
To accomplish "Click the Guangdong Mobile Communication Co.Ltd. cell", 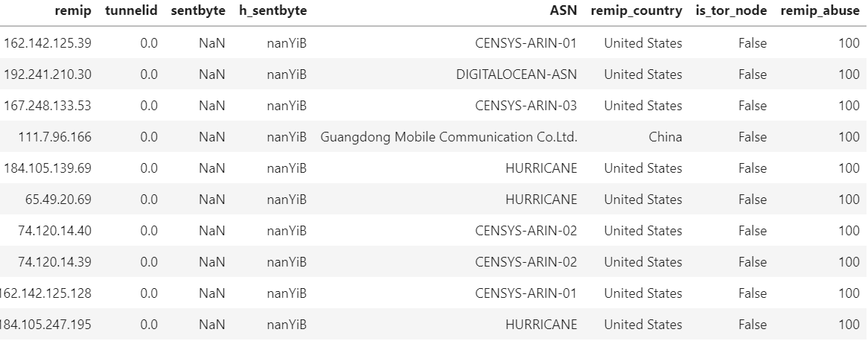I will [449, 137].
